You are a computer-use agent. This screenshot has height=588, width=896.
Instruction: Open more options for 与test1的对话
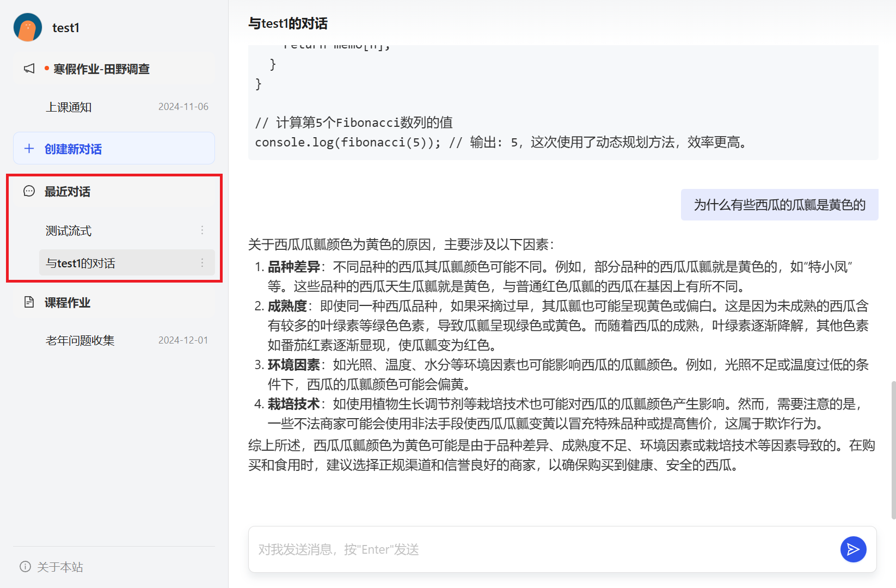[202, 263]
